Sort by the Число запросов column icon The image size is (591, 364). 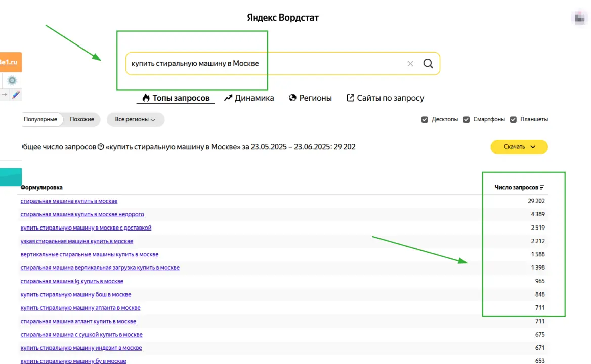pos(541,187)
